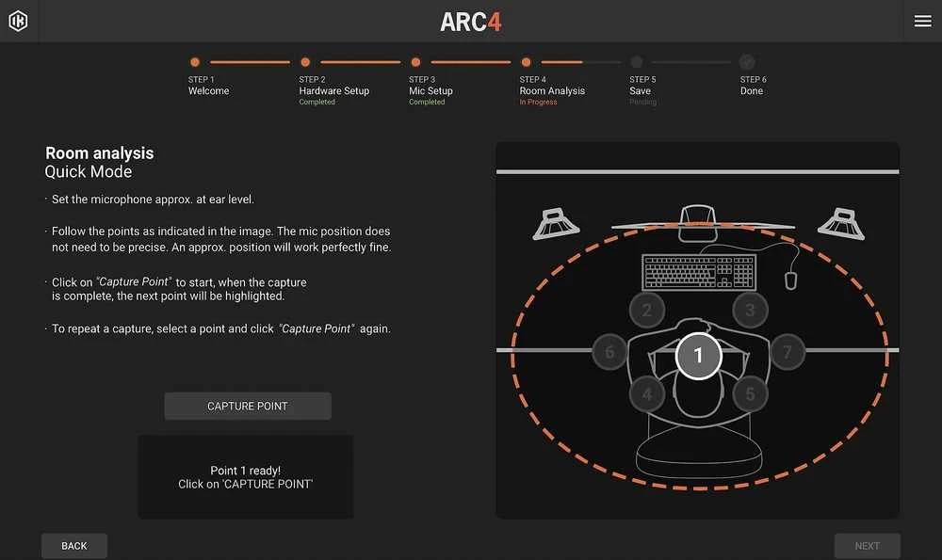The image size is (942, 560).
Task: Open the hamburger menu
Action: pos(923,21)
